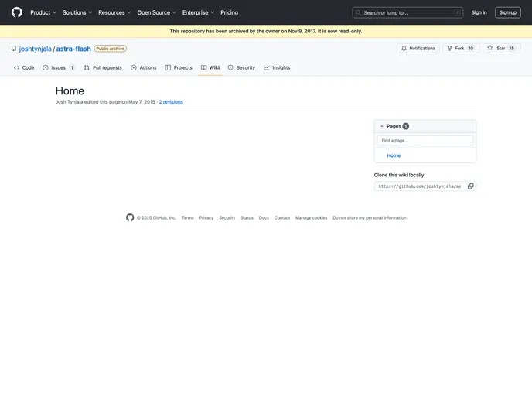Fork the repository with the Fork button
This screenshot has width=532, height=396.
click(x=461, y=49)
